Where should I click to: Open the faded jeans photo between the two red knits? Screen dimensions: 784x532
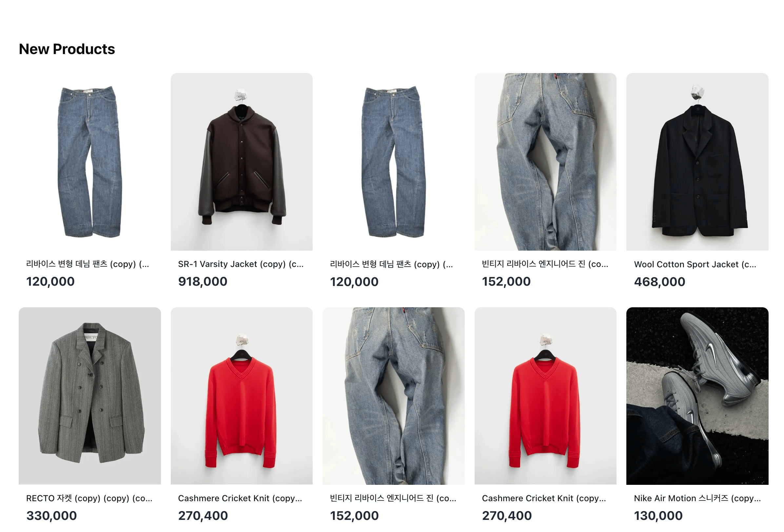393,396
